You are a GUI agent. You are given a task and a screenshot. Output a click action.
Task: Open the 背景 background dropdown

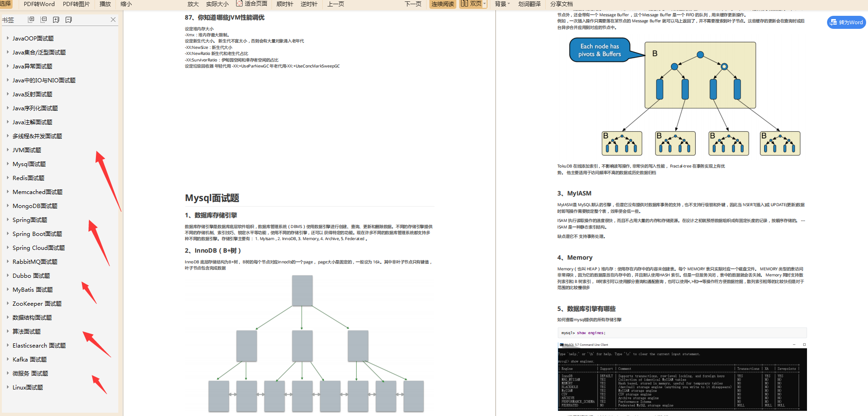click(502, 4)
